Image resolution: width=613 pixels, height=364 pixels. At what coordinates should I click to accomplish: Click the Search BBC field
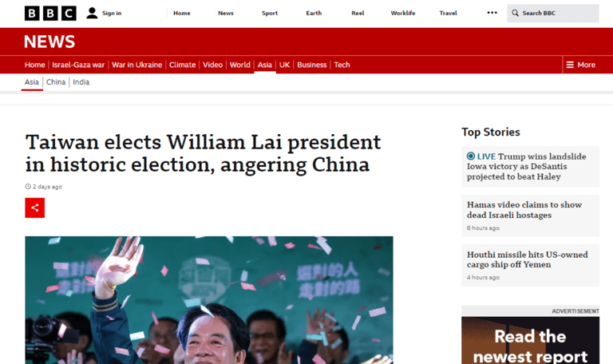pos(553,13)
